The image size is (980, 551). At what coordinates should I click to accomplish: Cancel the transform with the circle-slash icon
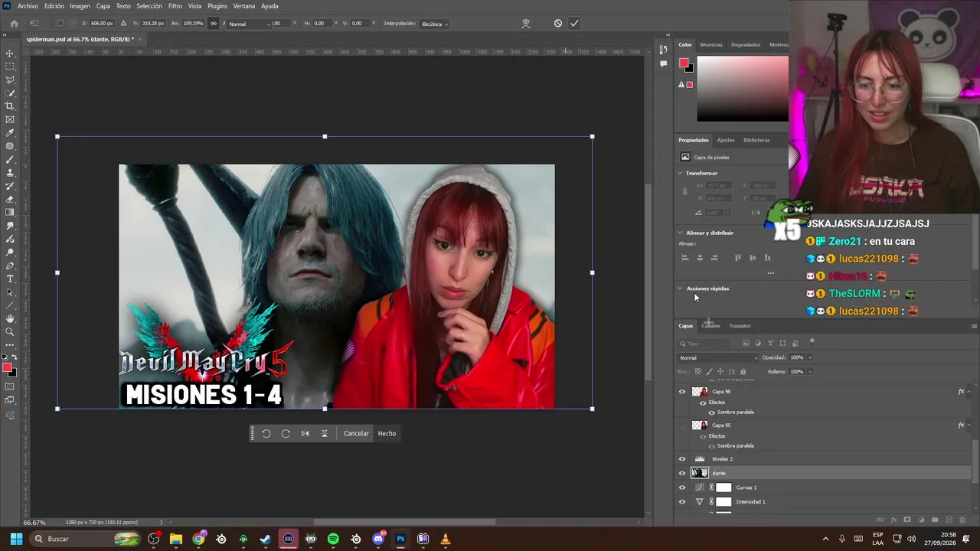click(x=558, y=24)
